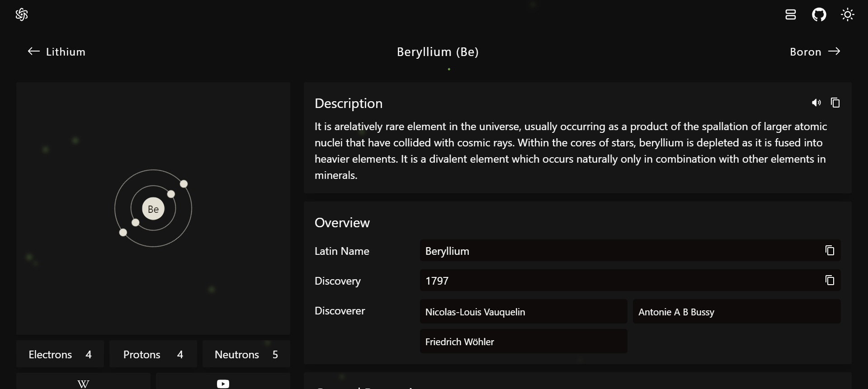Click the Neutrons count tile
868x389 pixels.
246,354
